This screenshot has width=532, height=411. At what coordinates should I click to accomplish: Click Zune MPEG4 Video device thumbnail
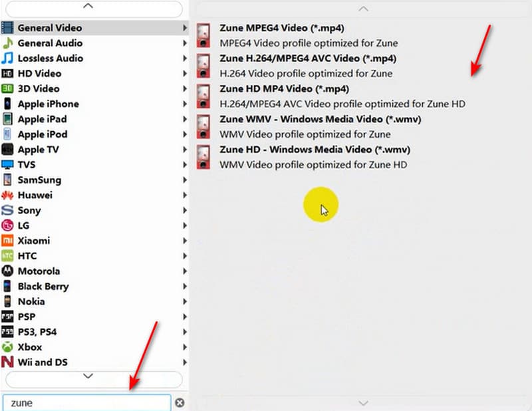(x=203, y=35)
